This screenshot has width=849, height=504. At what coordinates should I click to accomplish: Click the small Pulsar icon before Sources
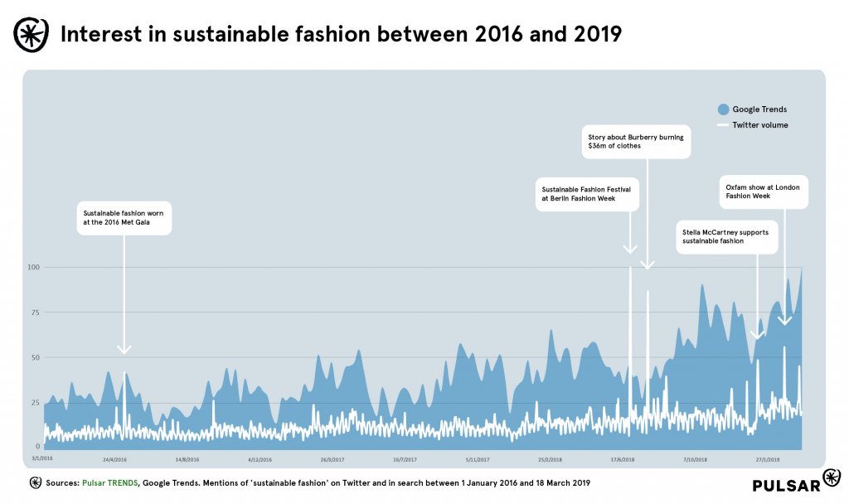[x=35, y=482]
